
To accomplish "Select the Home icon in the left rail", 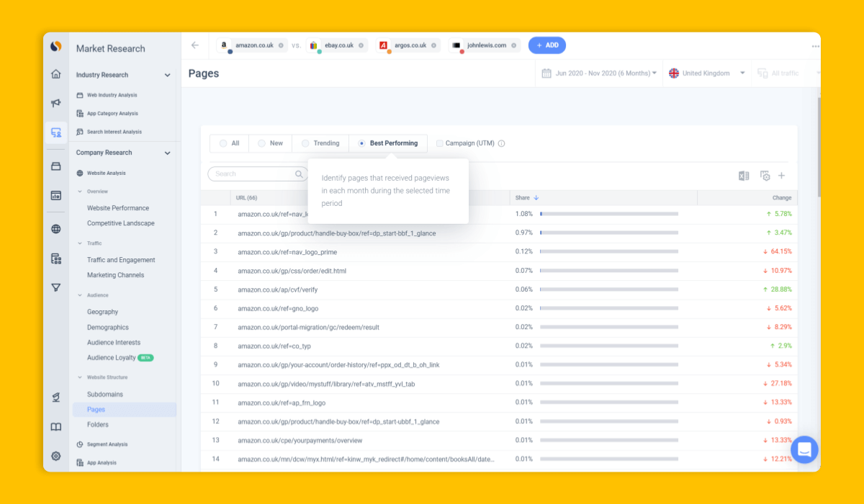I will tap(55, 74).
